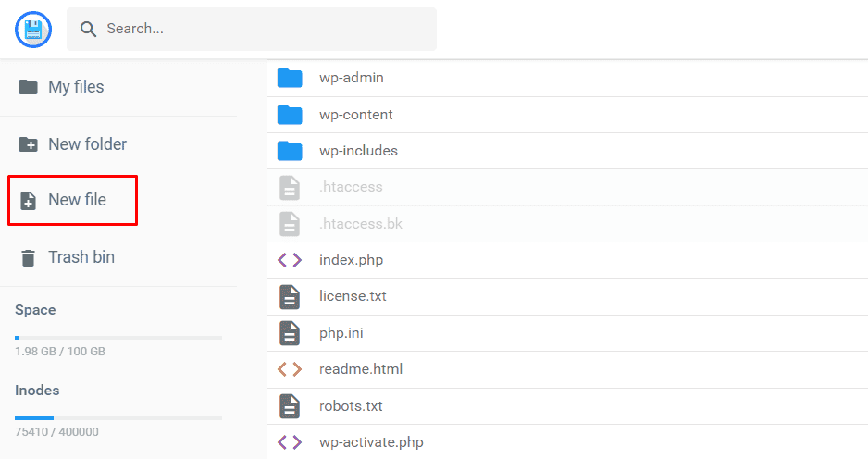This screenshot has height=459, width=868.
Task: Click the index.php code file icon
Action: [x=290, y=260]
